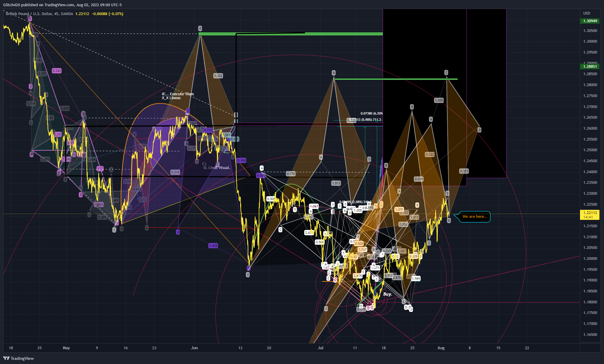This screenshot has height=364, width=604.
Task: Click the green horizontal line near 1.28250
Action: 396,79
